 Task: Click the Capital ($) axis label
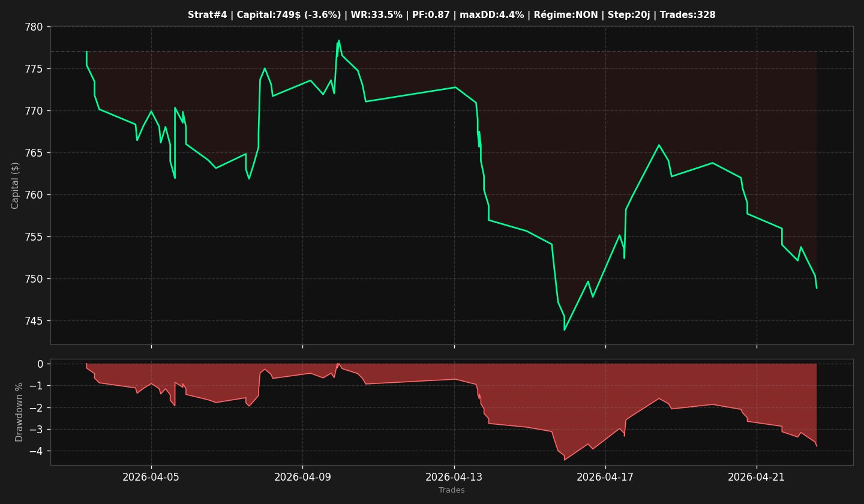pyautogui.click(x=16, y=185)
